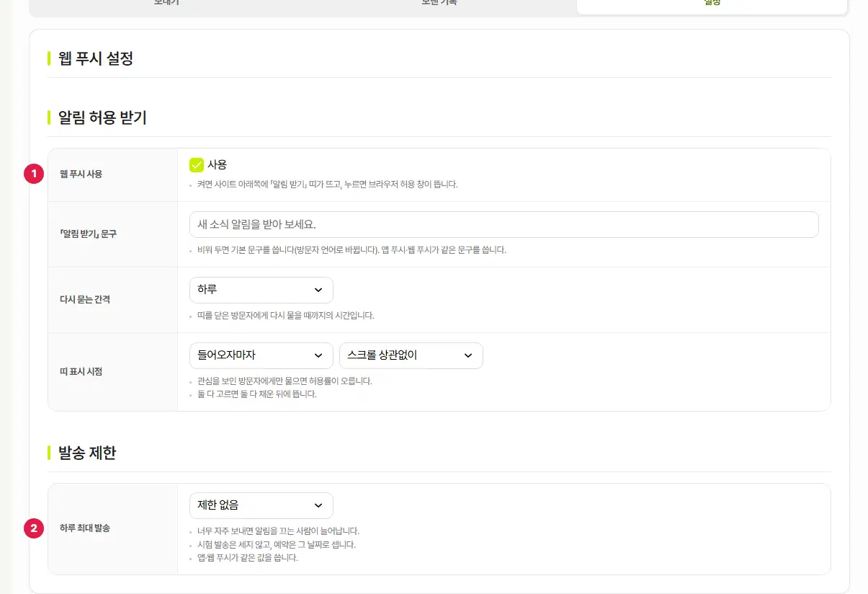Open the 제한 없음 daily limit dropdown
868x594 pixels.
(x=261, y=505)
